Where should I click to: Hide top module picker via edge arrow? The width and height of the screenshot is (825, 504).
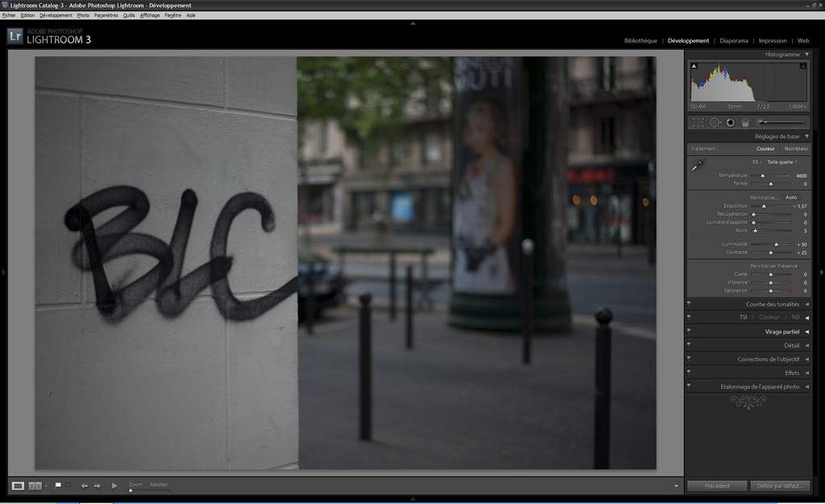(x=412, y=23)
